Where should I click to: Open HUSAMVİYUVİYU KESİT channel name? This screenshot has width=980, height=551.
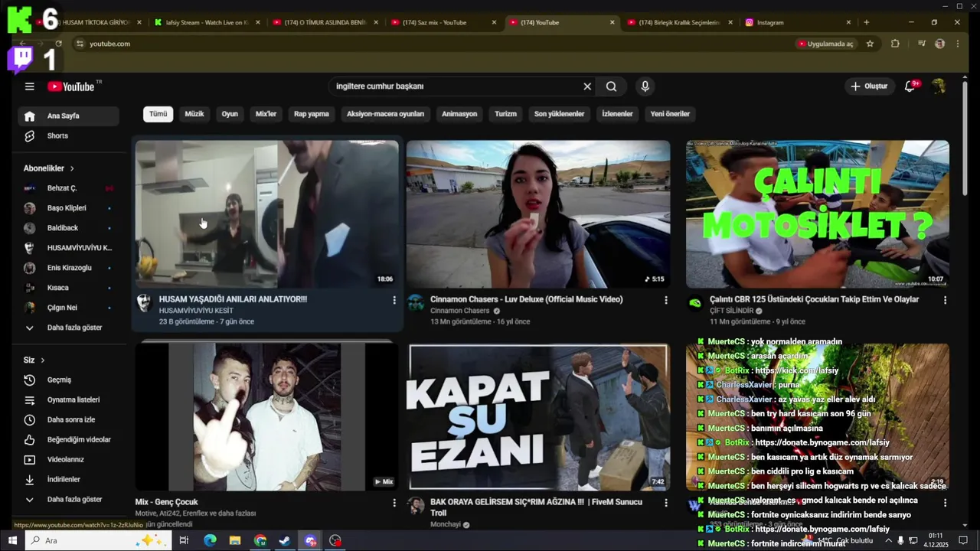pyautogui.click(x=196, y=311)
